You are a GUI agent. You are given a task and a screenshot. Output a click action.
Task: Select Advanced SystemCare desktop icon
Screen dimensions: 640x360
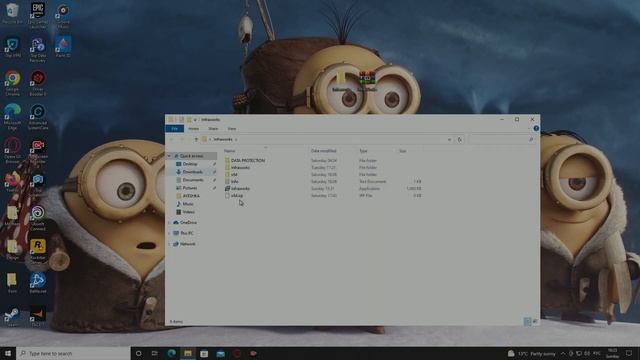pyautogui.click(x=38, y=117)
